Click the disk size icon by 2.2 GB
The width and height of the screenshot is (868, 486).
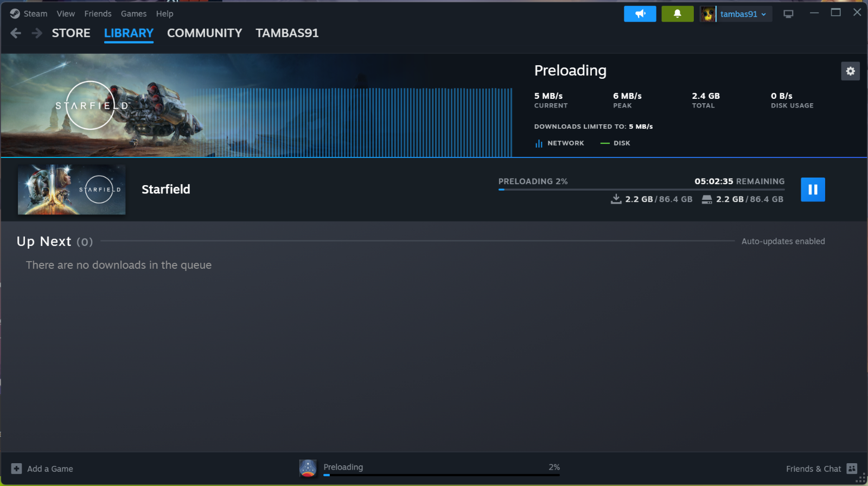[x=706, y=199]
